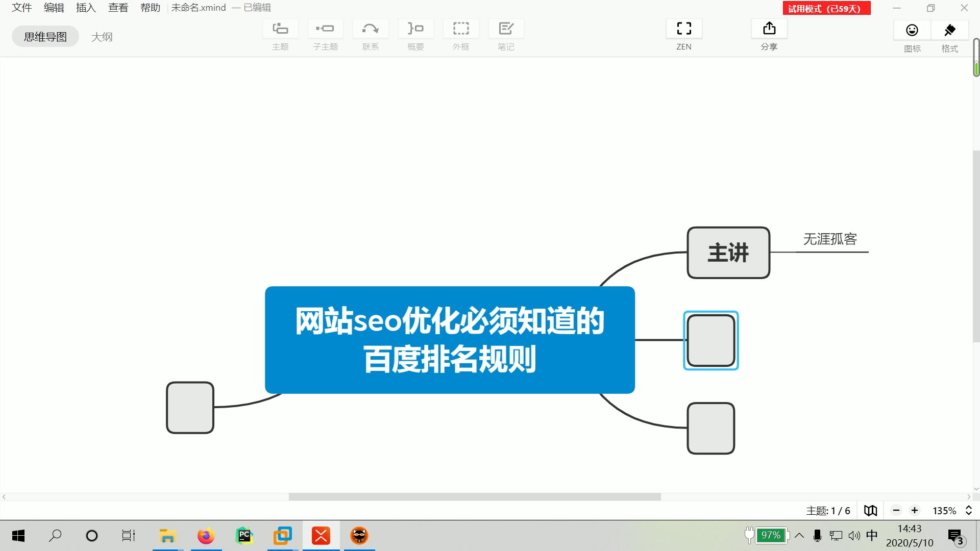Select the empty topic at bottom right
The image size is (980, 551).
(711, 429)
